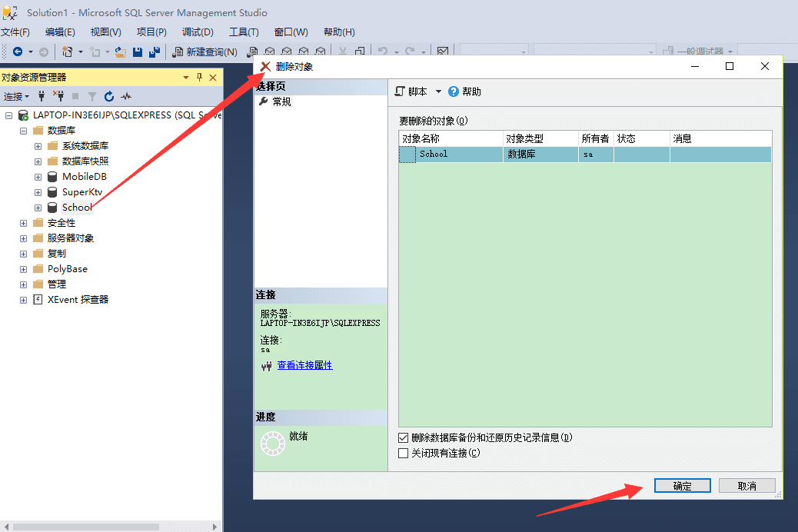Click the undo arrow icon
The width and height of the screenshot is (798, 532).
(x=383, y=52)
